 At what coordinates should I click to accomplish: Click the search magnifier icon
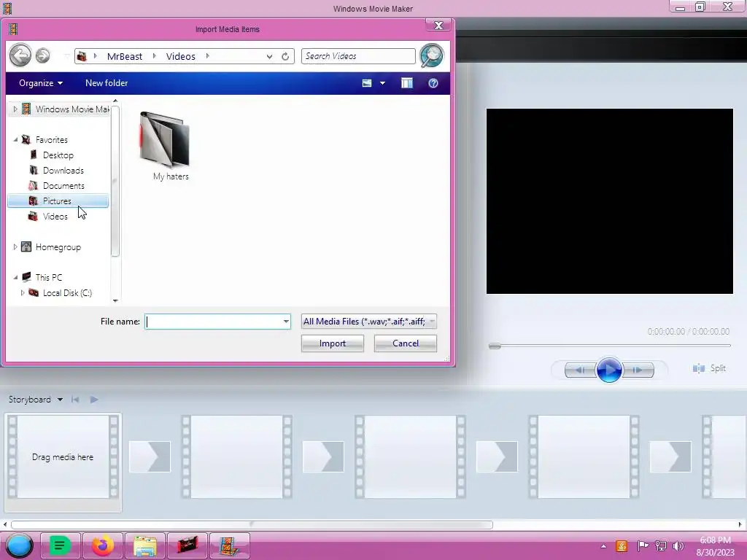[x=432, y=55]
